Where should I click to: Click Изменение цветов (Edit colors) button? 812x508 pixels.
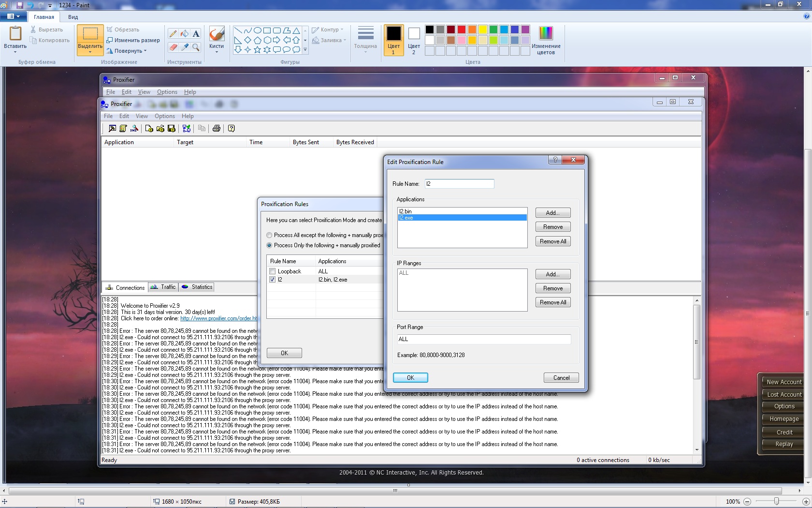(546, 41)
